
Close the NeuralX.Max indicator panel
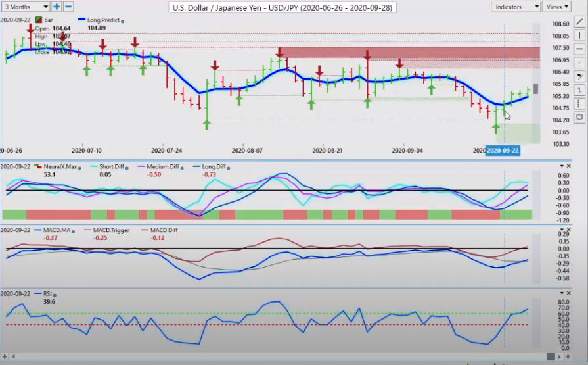[568, 166]
